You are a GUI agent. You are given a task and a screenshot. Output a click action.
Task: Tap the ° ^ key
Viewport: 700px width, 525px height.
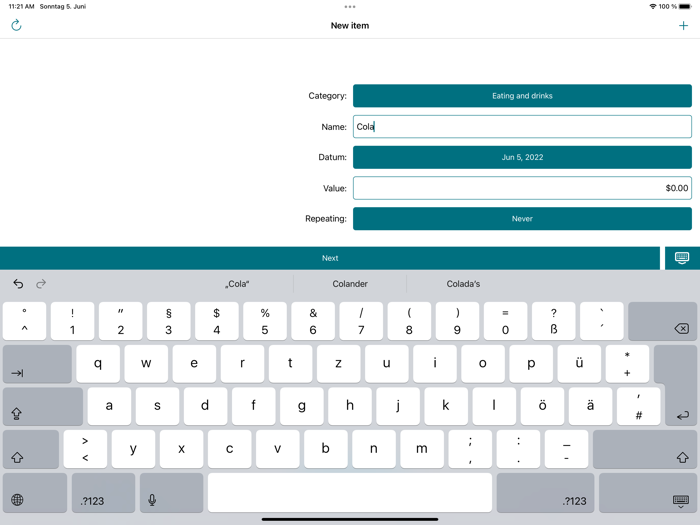click(24, 321)
